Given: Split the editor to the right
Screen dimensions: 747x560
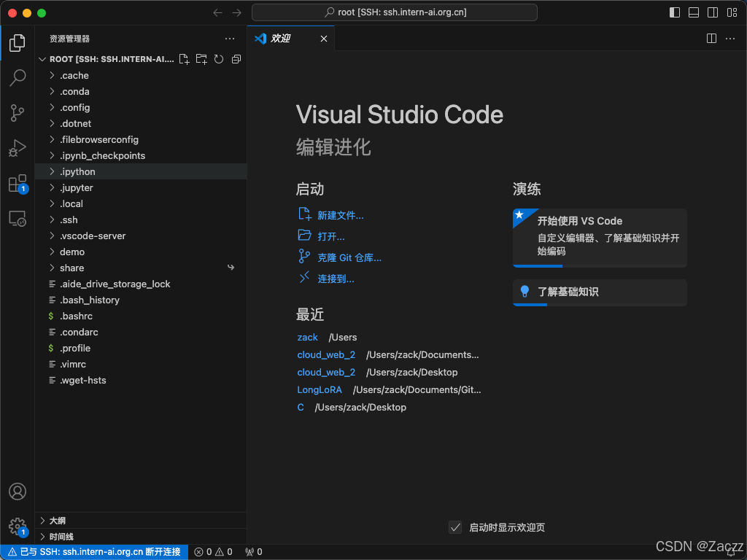Looking at the screenshot, I should tap(711, 39).
